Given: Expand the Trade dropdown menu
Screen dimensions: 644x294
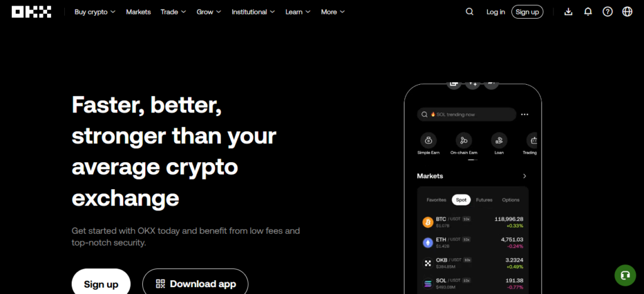Looking at the screenshot, I should tap(174, 12).
